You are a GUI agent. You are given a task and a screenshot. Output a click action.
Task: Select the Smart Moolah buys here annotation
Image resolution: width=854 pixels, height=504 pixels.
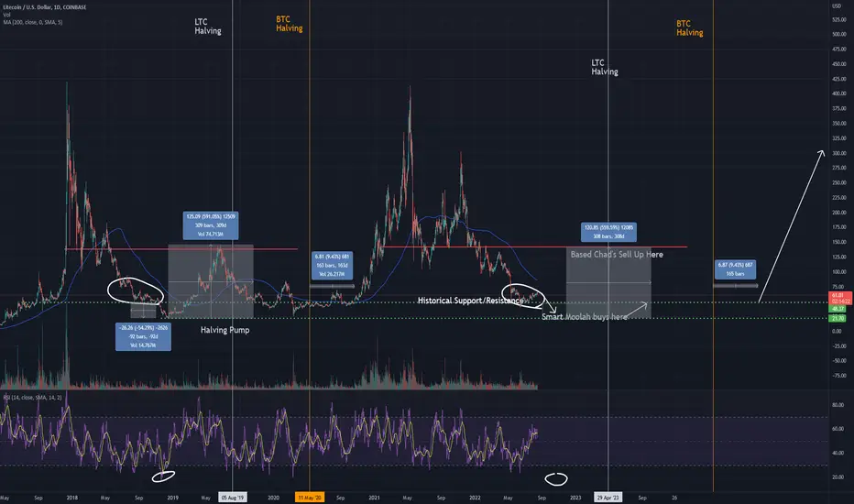tap(584, 316)
